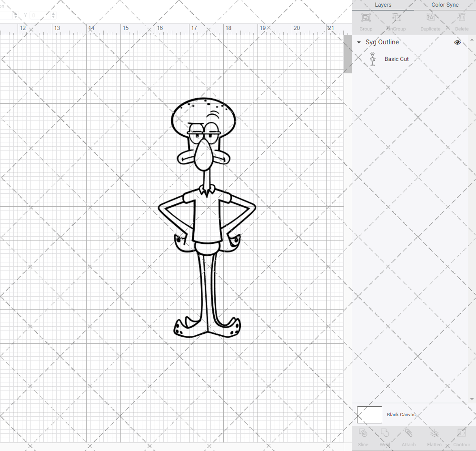Click the Squidward thumbnail on the Basic Cut layer
Screen dimensions: 476x451
[373, 59]
